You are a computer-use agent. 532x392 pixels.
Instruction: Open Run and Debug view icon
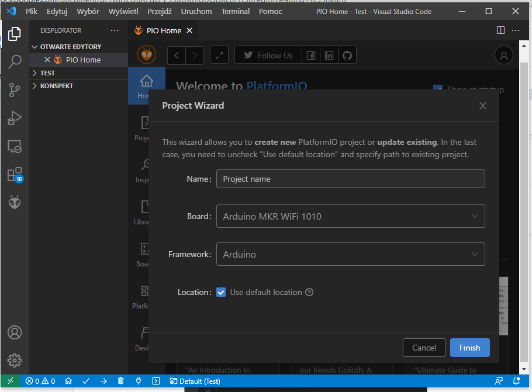tap(14, 118)
